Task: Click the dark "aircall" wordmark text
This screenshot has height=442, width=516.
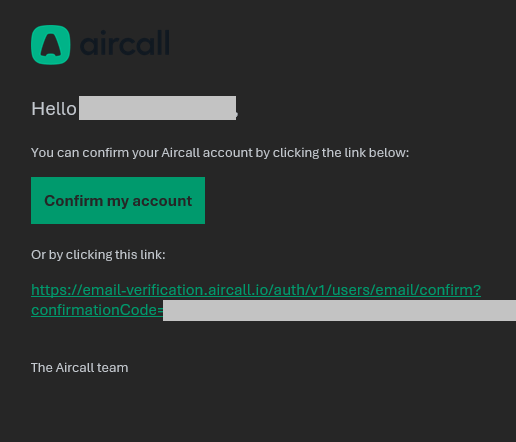Action: (x=125, y=43)
